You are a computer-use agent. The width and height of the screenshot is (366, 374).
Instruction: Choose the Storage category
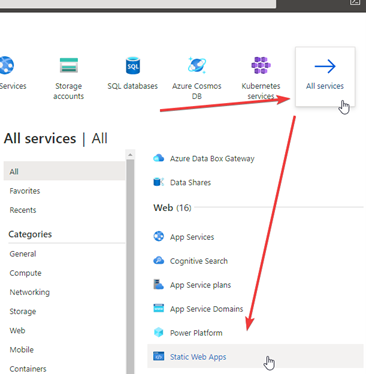tap(23, 311)
